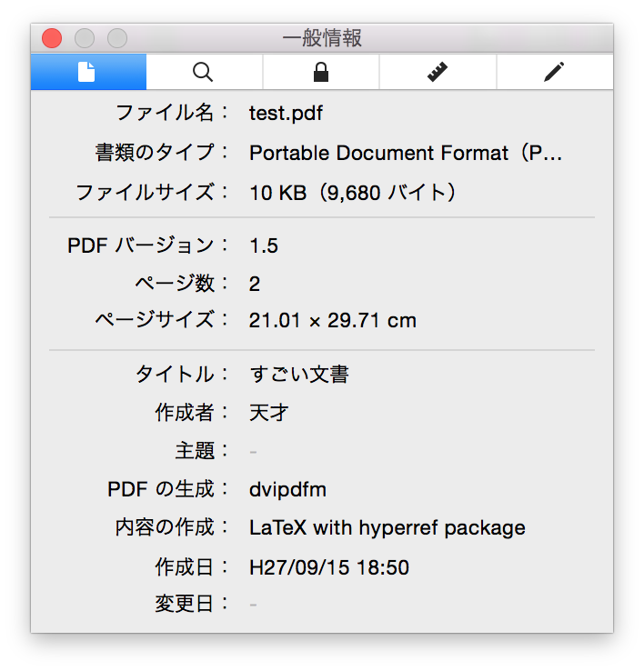Select the title value すごい文書
Image resolution: width=644 pixels, height=671 pixels.
pos(299,374)
